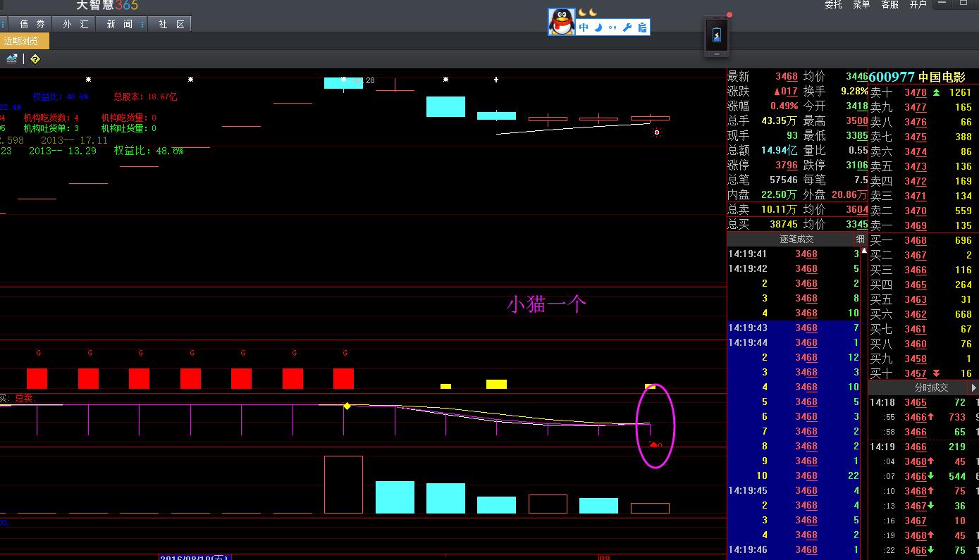This screenshot has width=979, height=560.
Task: Open the 客服 menu
Action: (889, 5)
